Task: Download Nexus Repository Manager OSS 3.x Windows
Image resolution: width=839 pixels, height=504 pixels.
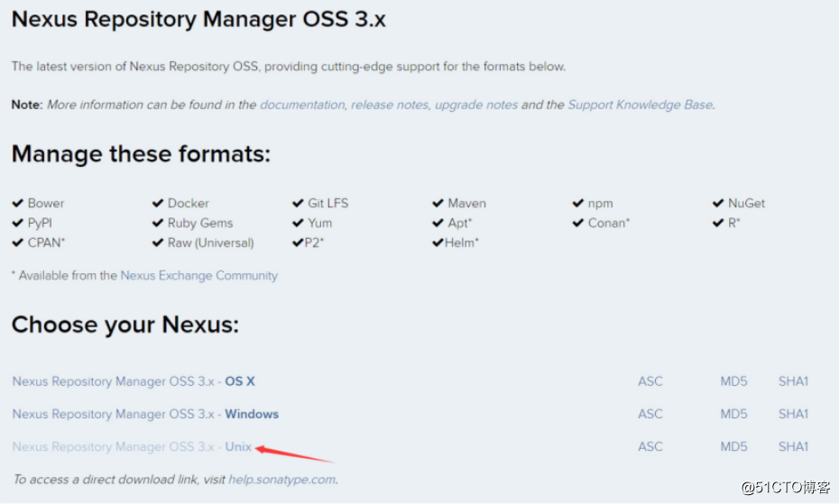Action: tap(145, 414)
